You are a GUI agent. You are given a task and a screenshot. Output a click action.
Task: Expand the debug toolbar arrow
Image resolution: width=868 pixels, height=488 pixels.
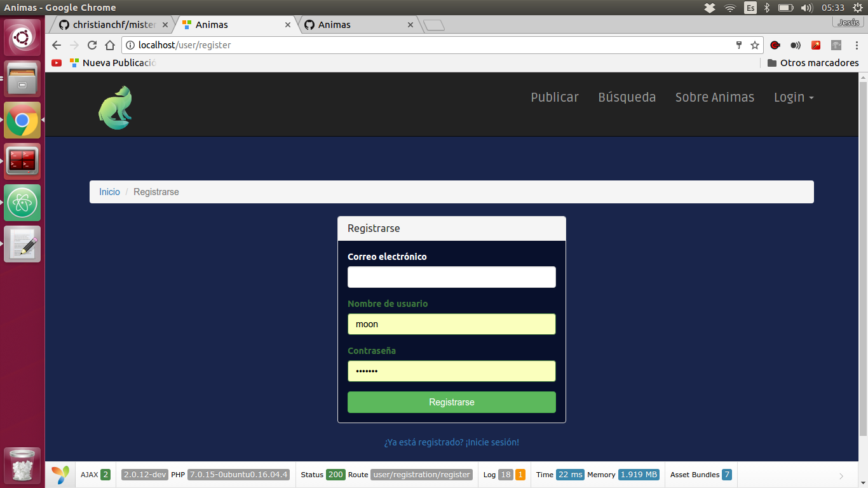[841, 475]
